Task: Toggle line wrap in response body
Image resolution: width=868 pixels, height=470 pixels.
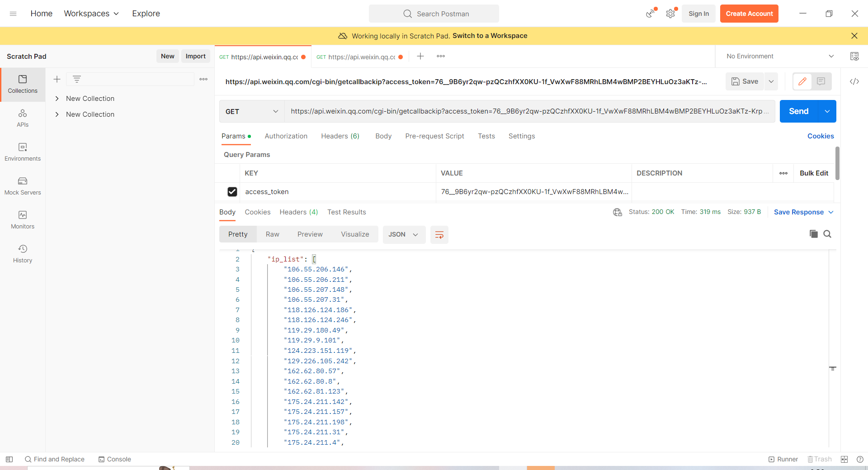Action: (x=439, y=235)
